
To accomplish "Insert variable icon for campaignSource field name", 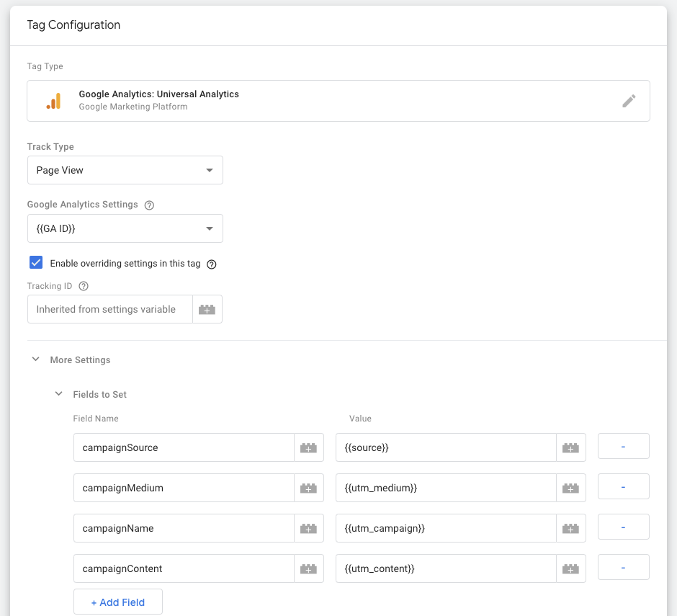I will 309,447.
